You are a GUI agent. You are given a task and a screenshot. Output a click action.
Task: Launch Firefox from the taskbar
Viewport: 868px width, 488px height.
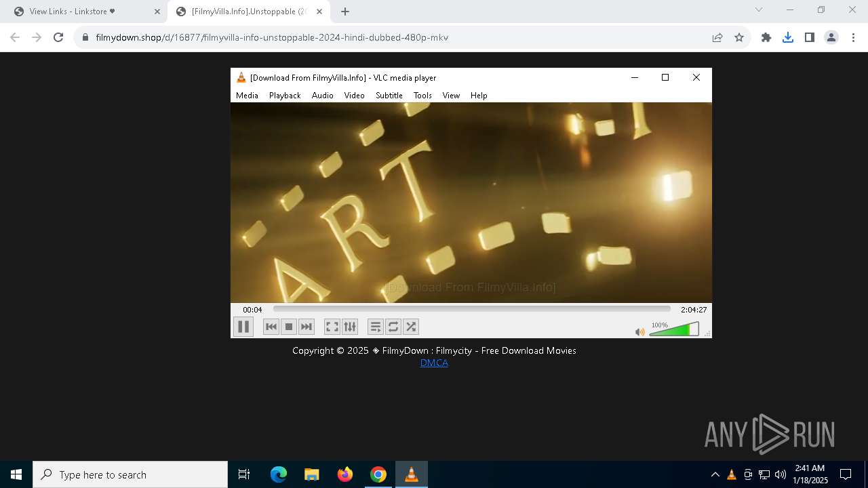[x=345, y=474]
